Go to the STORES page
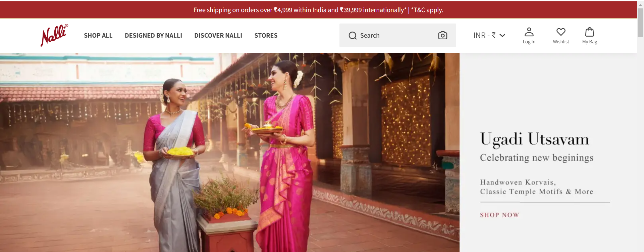This screenshot has width=644, height=252. (266, 35)
